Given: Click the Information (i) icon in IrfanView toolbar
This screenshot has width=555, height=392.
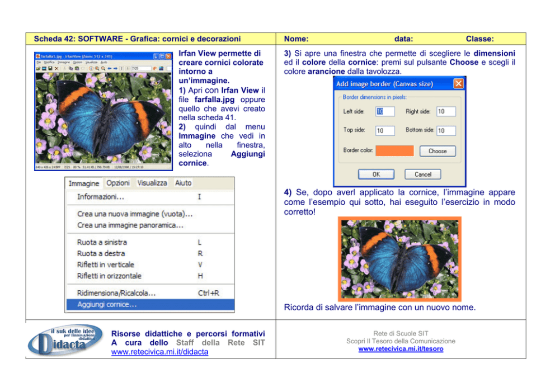Looking at the screenshot, I should [x=91, y=68].
